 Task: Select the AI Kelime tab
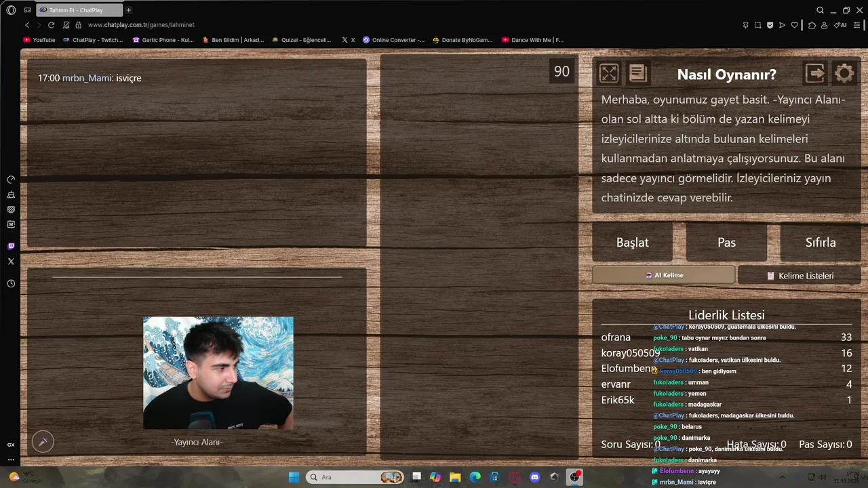click(664, 275)
